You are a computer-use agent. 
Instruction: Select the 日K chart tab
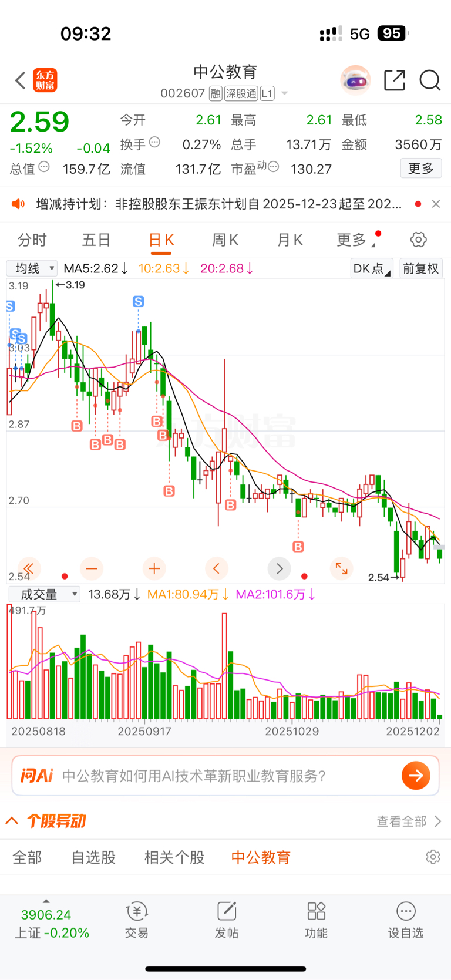tap(161, 240)
